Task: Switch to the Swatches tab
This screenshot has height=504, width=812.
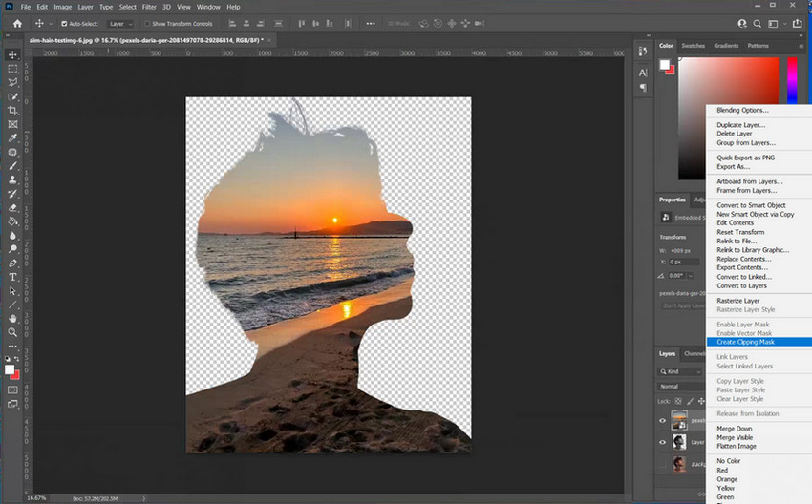Action: 693,46
